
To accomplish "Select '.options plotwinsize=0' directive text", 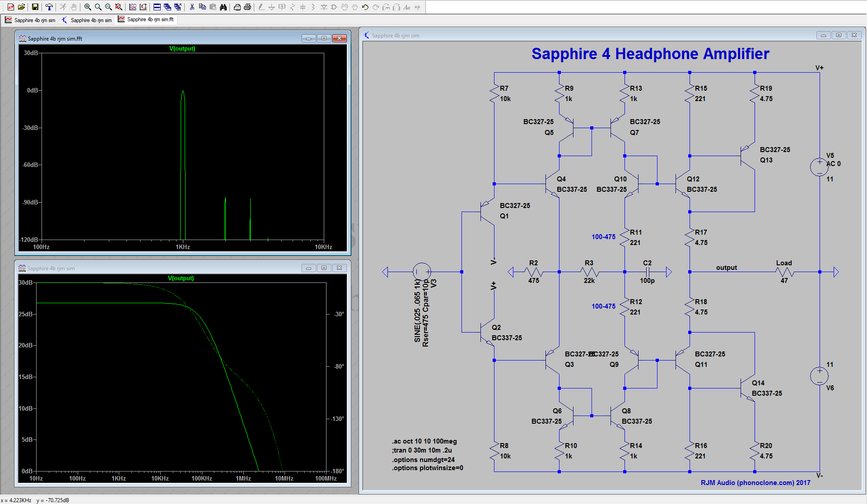I will (427, 468).
